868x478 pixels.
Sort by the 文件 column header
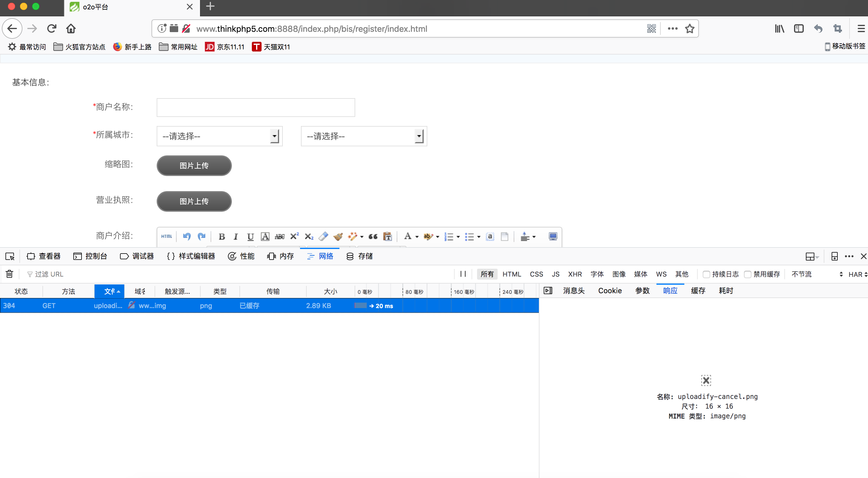pos(109,291)
